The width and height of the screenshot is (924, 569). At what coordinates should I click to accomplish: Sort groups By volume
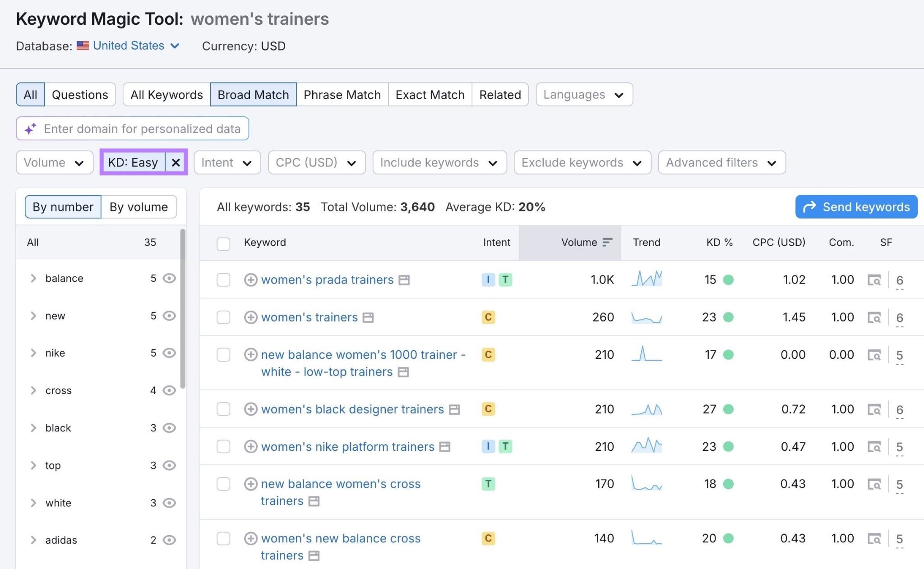(139, 207)
